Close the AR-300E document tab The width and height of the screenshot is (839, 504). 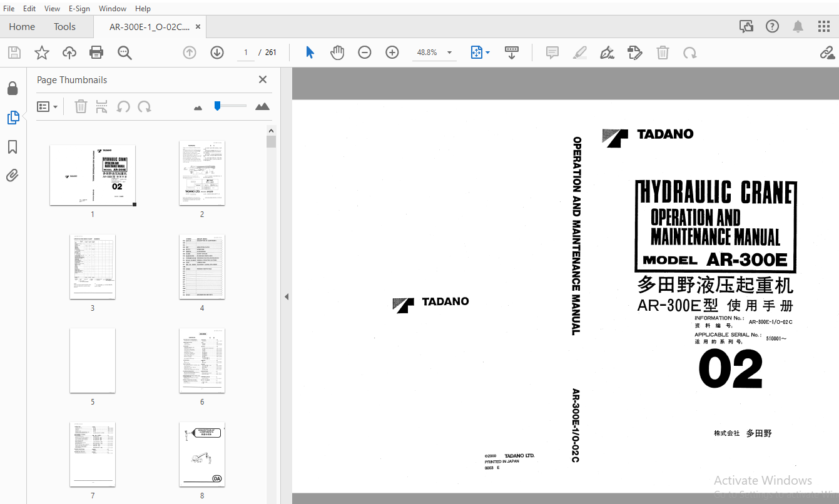click(x=198, y=26)
